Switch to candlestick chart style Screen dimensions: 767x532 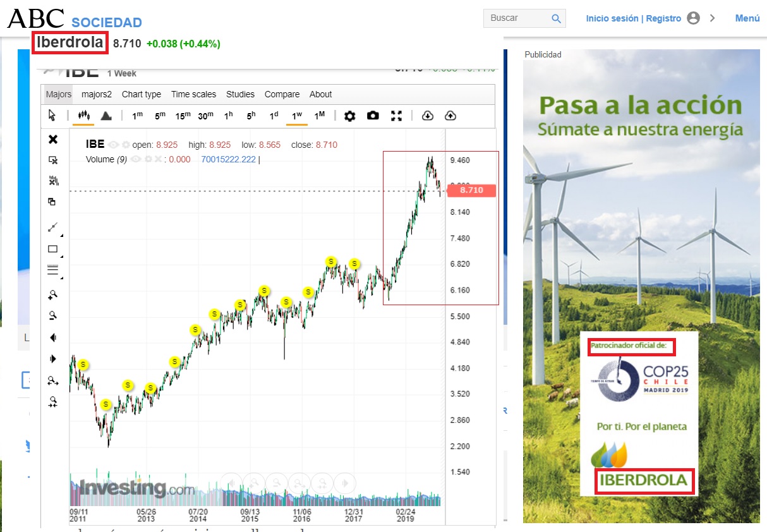point(83,116)
